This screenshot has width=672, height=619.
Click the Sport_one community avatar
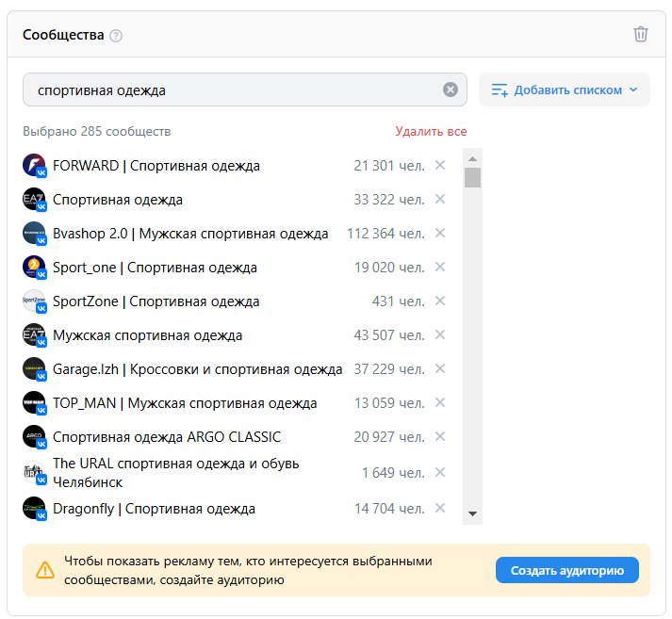34,268
